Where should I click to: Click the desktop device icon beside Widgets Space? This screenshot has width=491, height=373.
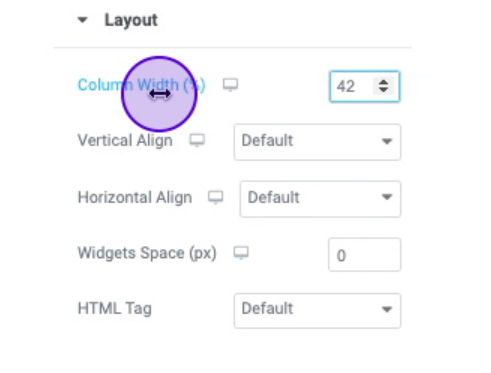241,253
